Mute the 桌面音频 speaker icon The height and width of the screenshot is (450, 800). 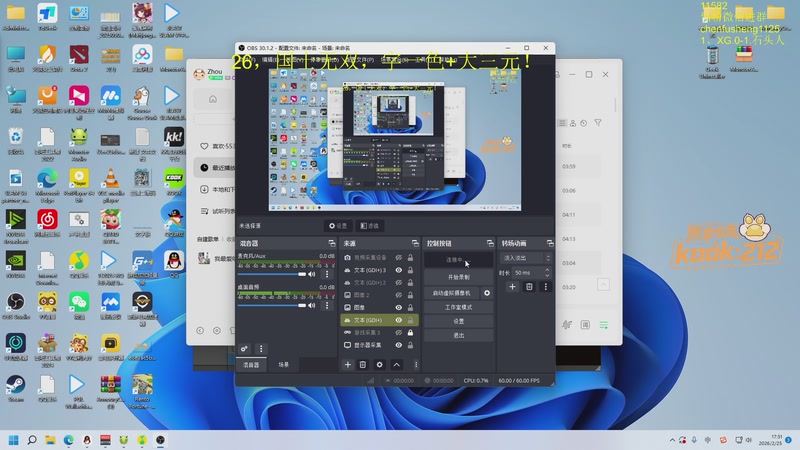[311, 305]
